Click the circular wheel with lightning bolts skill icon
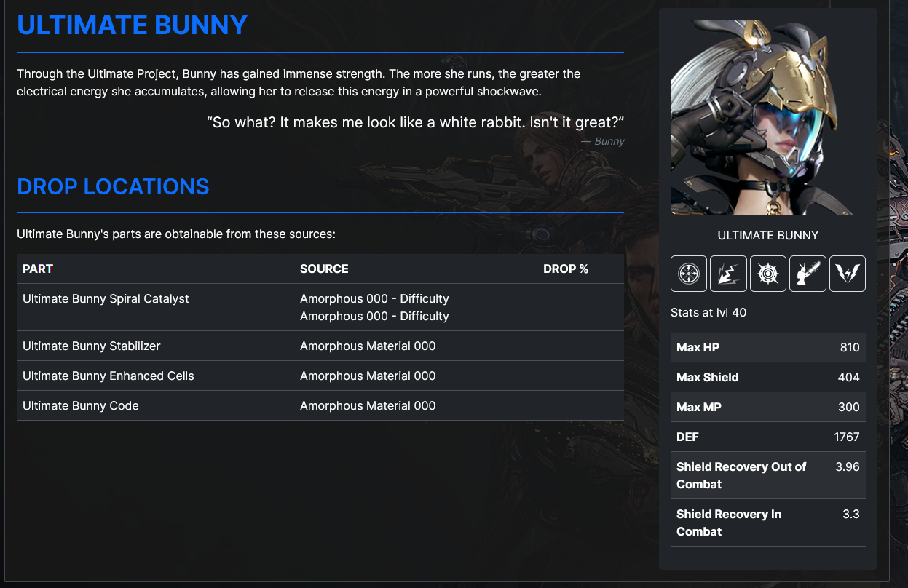 click(x=689, y=274)
